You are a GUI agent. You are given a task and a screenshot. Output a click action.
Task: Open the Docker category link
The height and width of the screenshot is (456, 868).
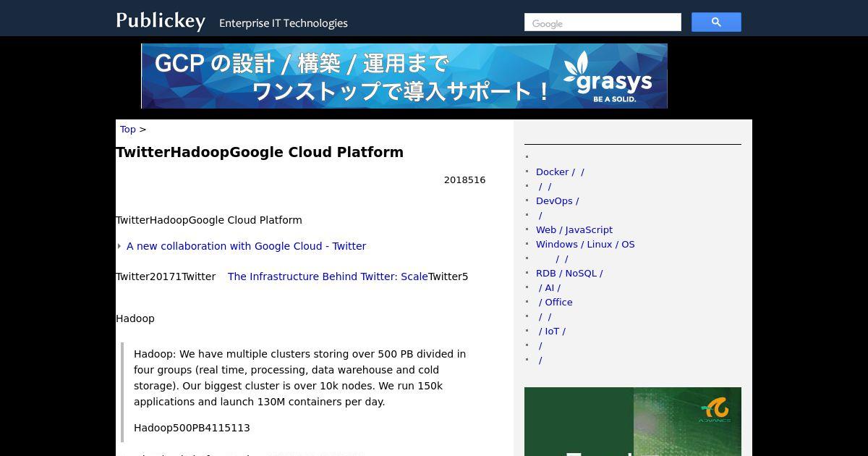tap(560, 172)
